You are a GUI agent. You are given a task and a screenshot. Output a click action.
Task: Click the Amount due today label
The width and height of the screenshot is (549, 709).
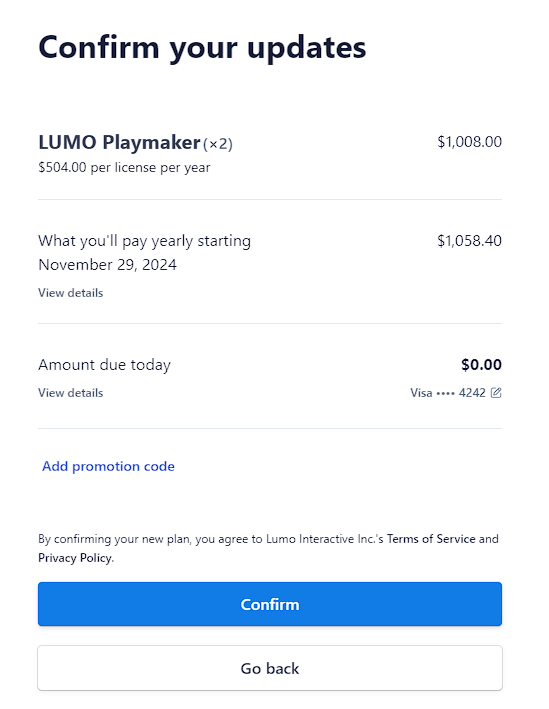click(104, 365)
